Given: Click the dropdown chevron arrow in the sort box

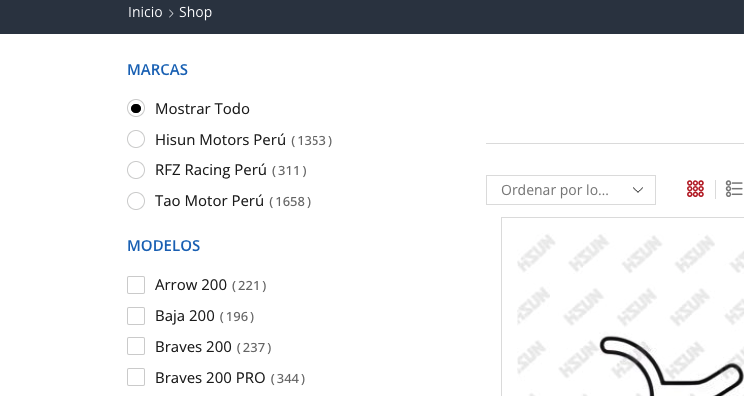Looking at the screenshot, I should 638,190.
